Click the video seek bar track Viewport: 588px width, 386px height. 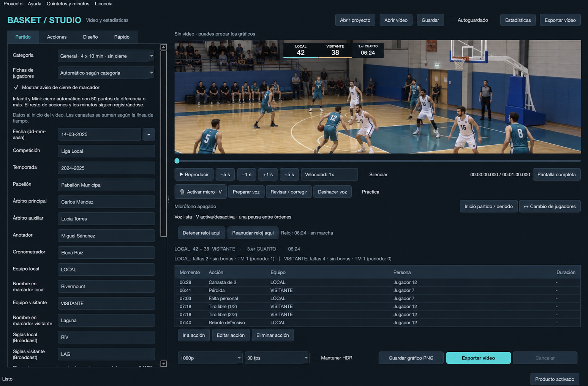(378, 161)
